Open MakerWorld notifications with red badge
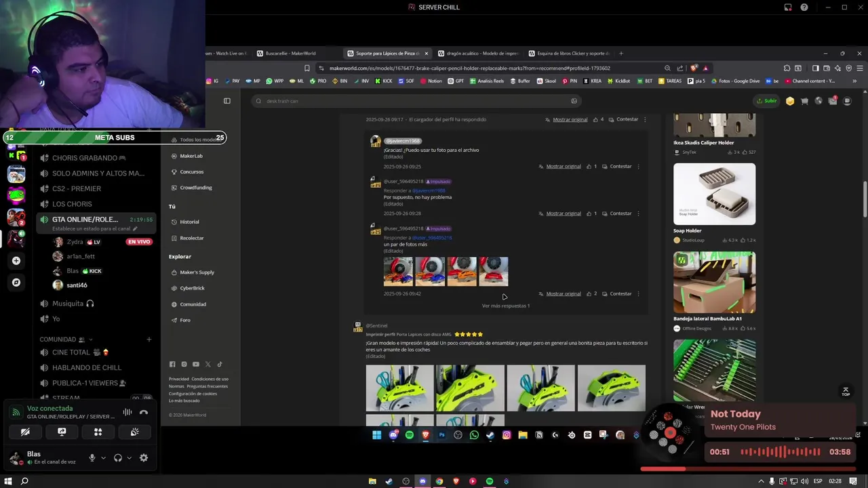 (833, 101)
